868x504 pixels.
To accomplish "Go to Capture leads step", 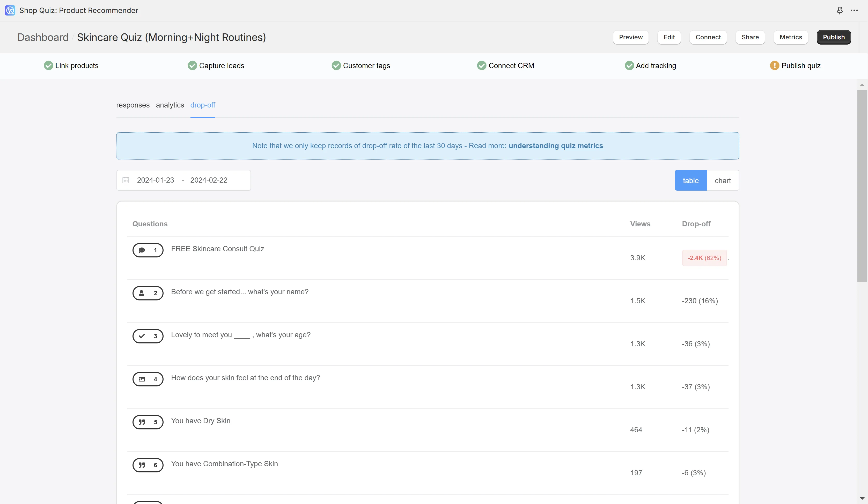I will pyautogui.click(x=216, y=66).
